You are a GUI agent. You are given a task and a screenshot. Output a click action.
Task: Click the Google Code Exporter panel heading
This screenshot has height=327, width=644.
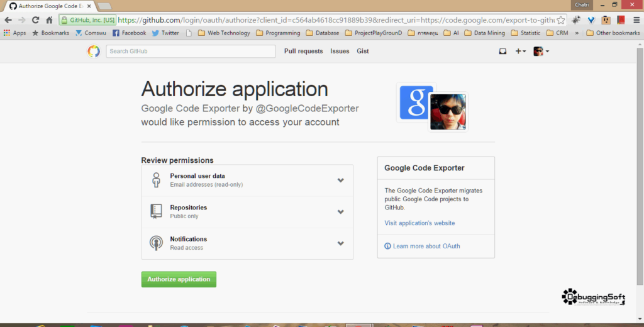(425, 168)
